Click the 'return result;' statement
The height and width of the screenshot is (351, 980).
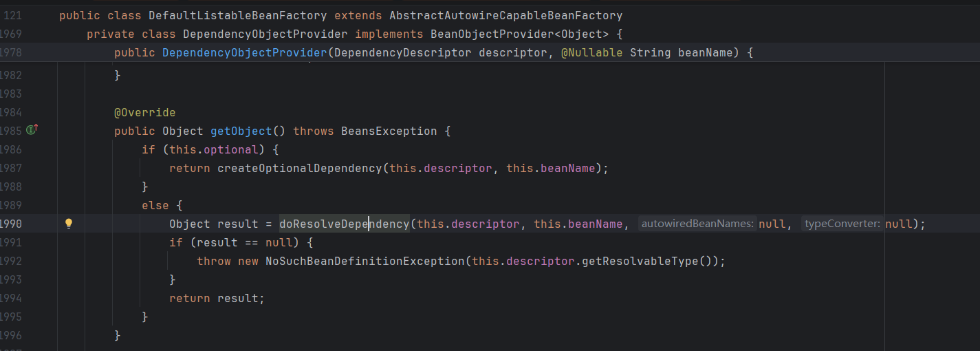217,298
